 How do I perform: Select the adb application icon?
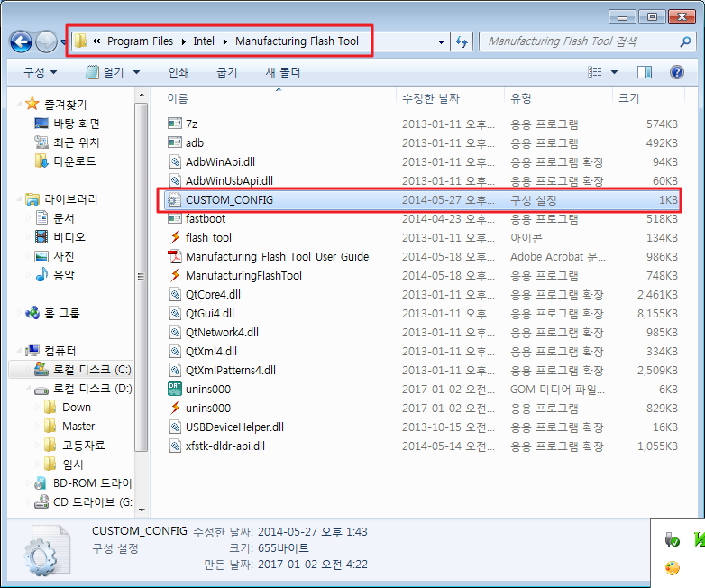click(x=175, y=142)
